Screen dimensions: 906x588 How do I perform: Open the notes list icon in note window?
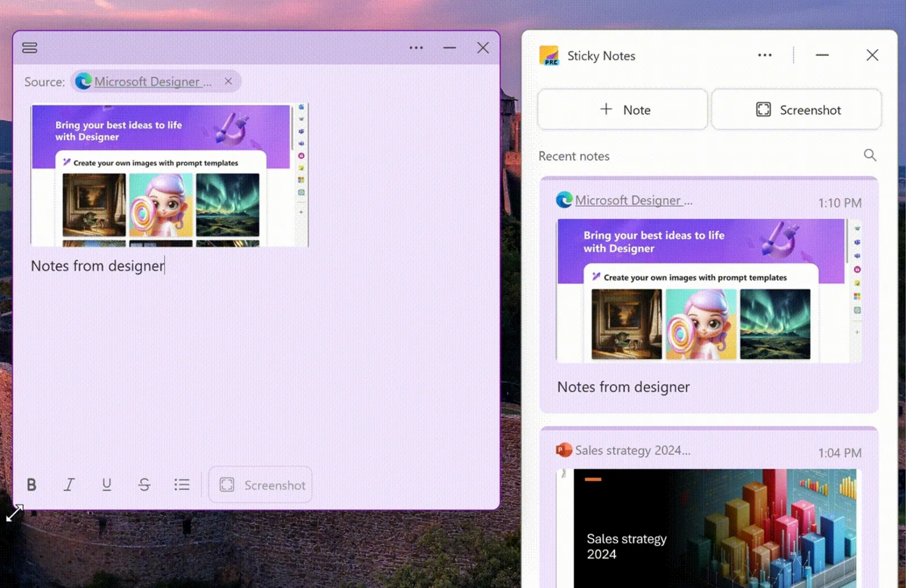[29, 48]
